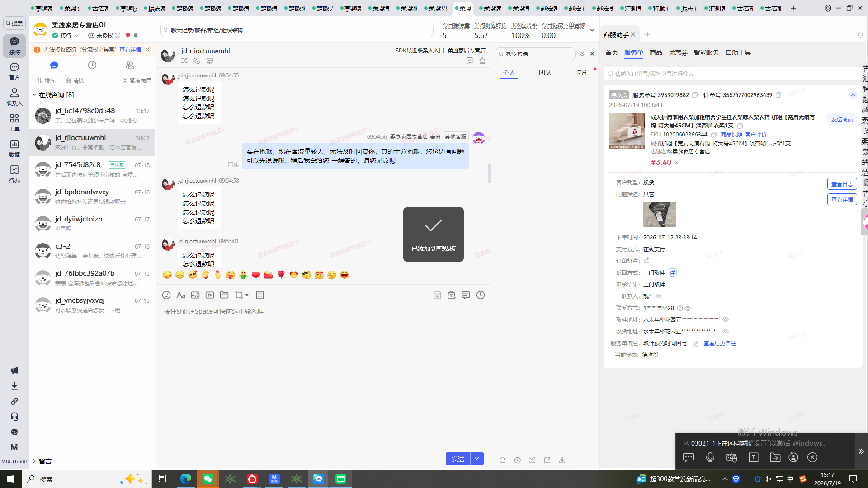Switch to the 首页 tab in 客服助手
The width and height of the screenshot is (868, 488).
[x=612, y=52]
